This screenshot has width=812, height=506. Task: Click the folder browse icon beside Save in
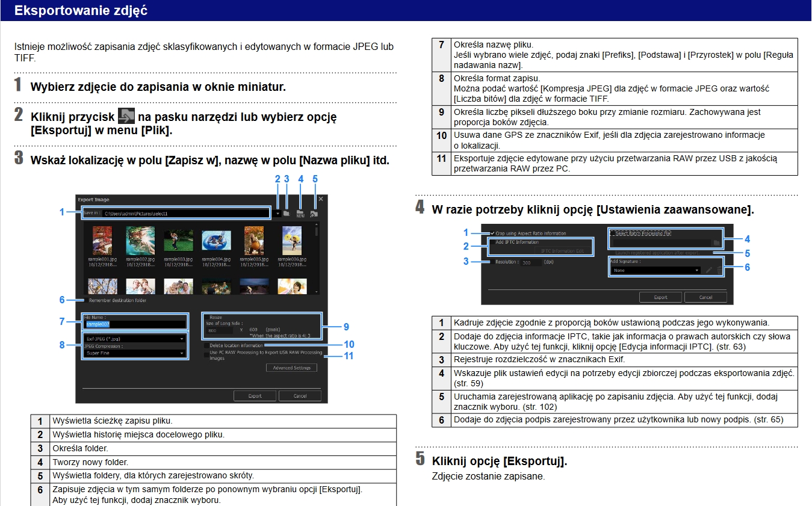pyautogui.click(x=287, y=213)
